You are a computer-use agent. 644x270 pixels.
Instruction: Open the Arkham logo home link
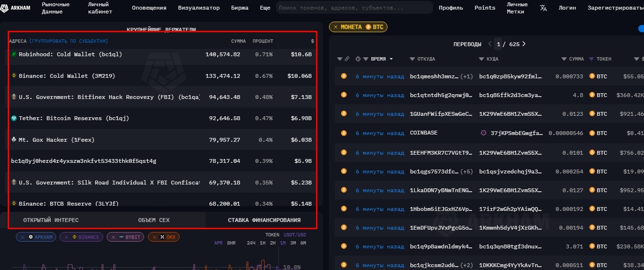coord(16,8)
